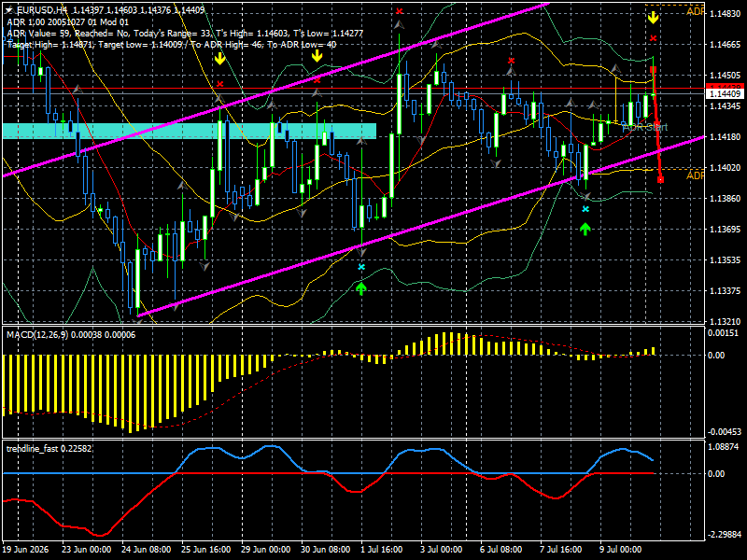This screenshot has height=560, width=747.
Task: Click the green up arrow below the 7 Jul low
Action: [x=585, y=229]
